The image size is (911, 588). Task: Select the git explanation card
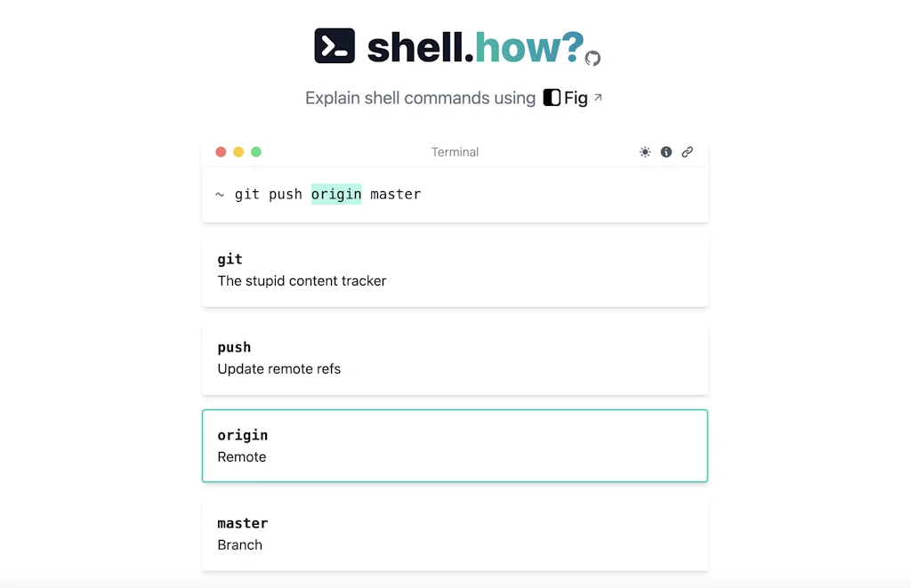click(x=455, y=270)
